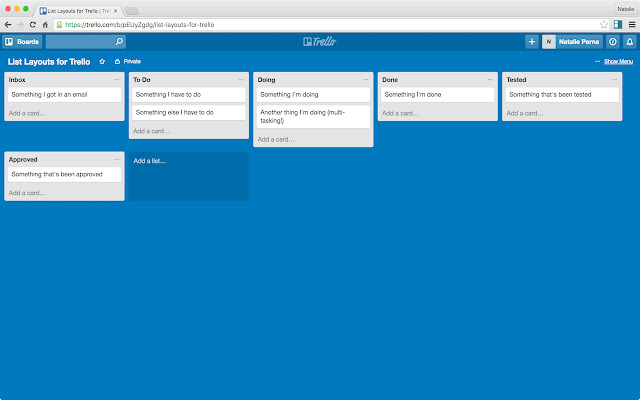The width and height of the screenshot is (640, 400).
Task: Click the board title List Layouts for Trello
Action: tap(49, 62)
